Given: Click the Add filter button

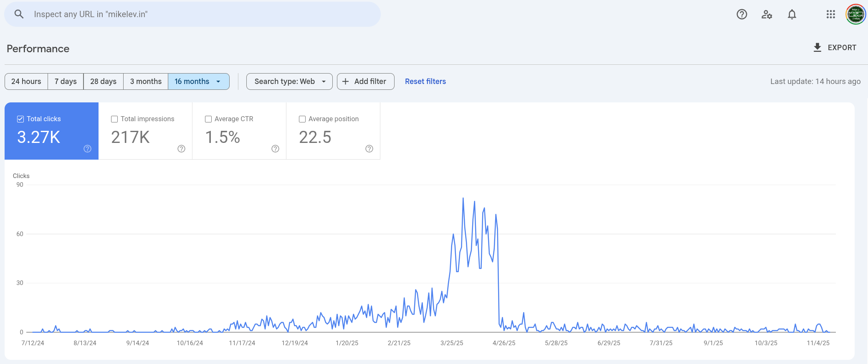Looking at the screenshot, I should 366,81.
